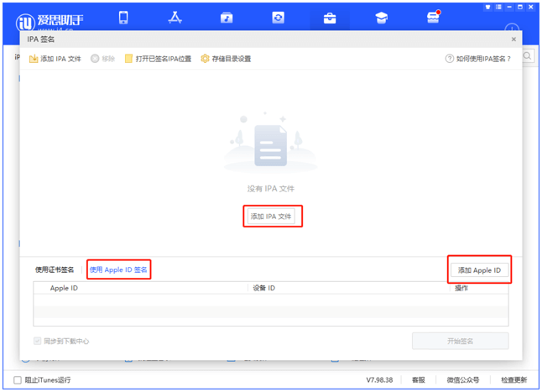
Task: Open the device (phone) tab icon
Action: (123, 18)
